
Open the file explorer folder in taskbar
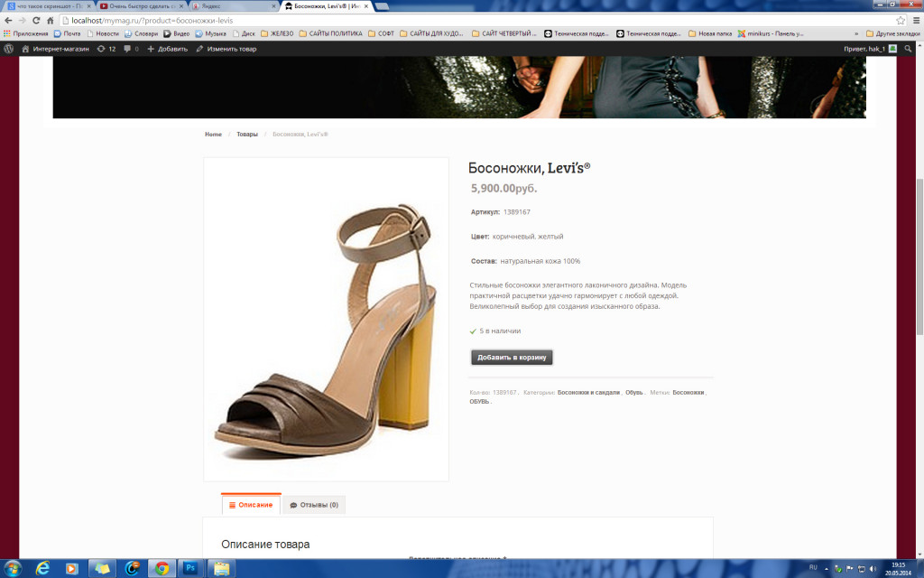tap(221, 569)
